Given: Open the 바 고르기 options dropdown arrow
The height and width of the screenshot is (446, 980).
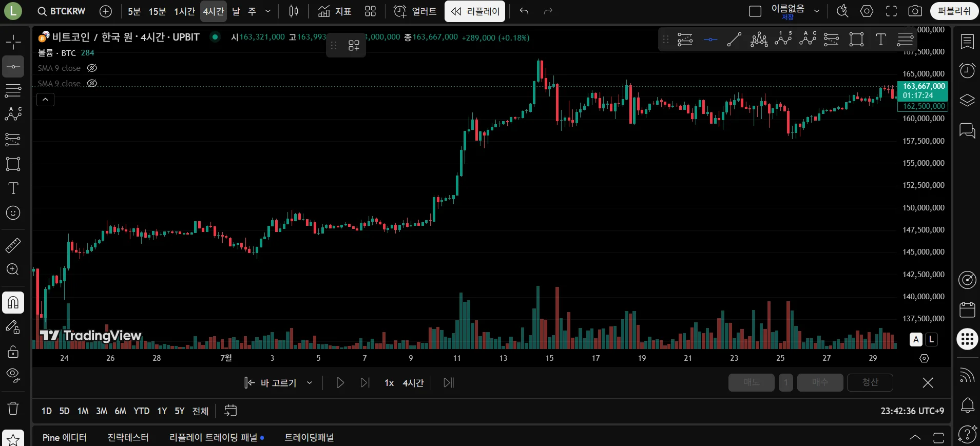Looking at the screenshot, I should coord(310,383).
